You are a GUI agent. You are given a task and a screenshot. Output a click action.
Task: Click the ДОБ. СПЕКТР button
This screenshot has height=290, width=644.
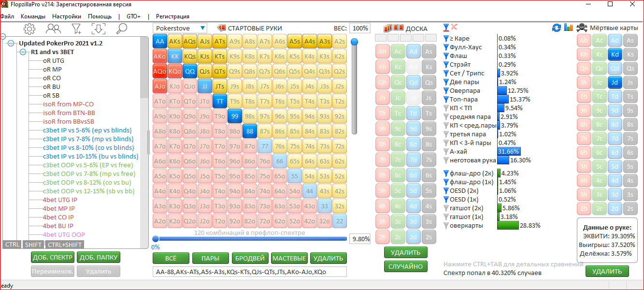click(x=52, y=258)
